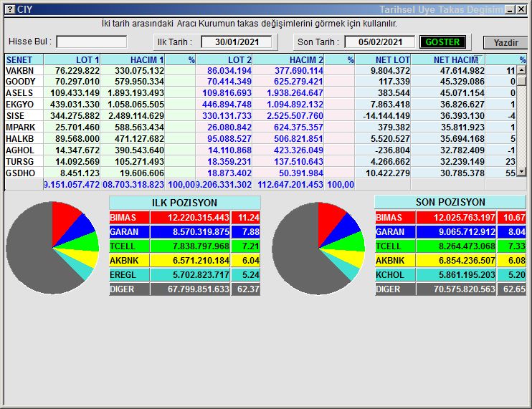Close the Tarihsel Uye Takas window
Screen dimensions: 532x409
(521, 10)
